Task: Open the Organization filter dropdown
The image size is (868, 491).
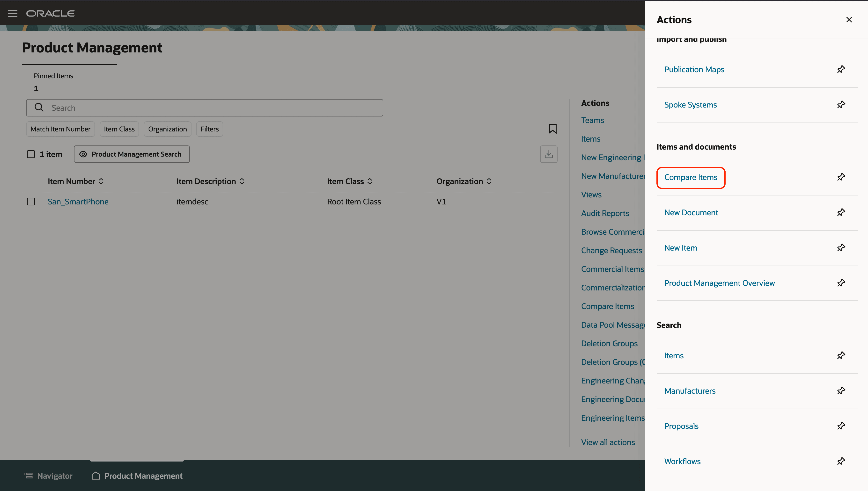Action: coord(167,129)
